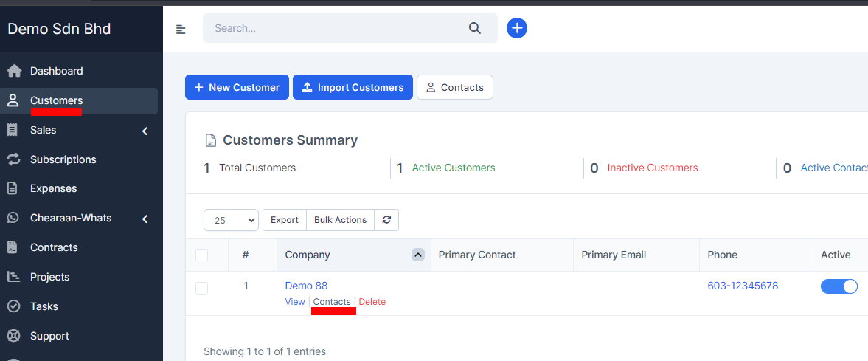Click the Tasks checkmark circle icon
Screen dimensions: 868x361
[13, 306]
